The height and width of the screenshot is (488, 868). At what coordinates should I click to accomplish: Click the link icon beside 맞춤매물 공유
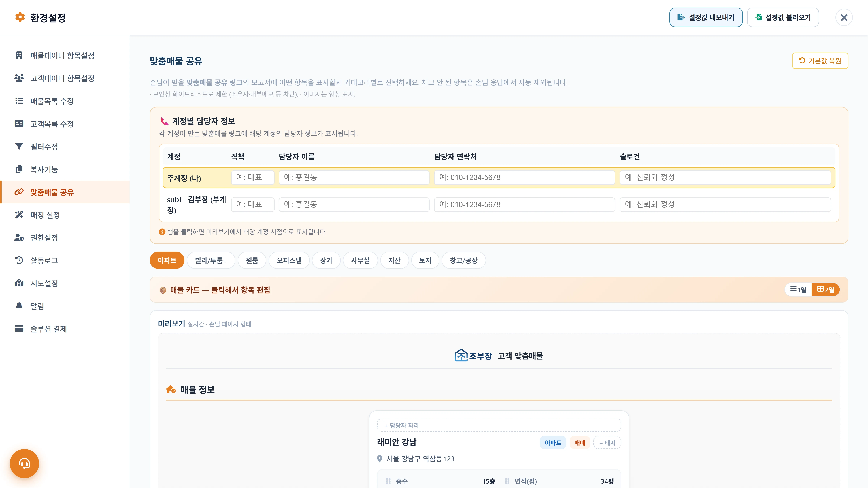point(19,192)
